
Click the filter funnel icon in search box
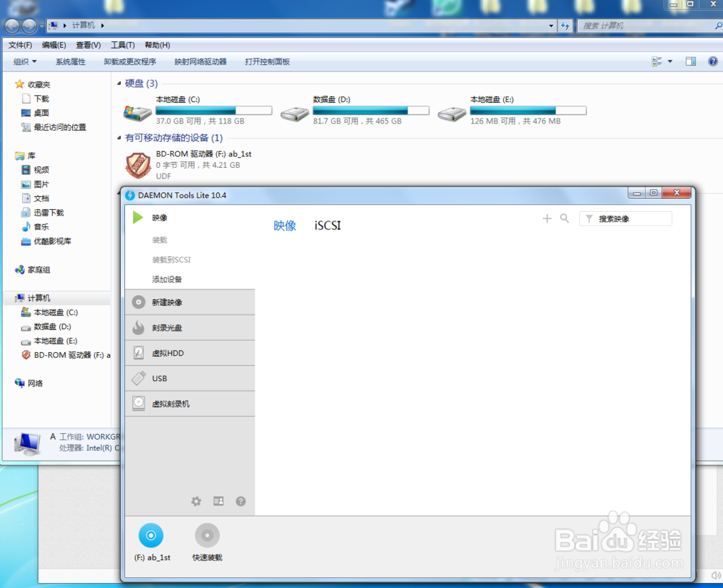[589, 218]
